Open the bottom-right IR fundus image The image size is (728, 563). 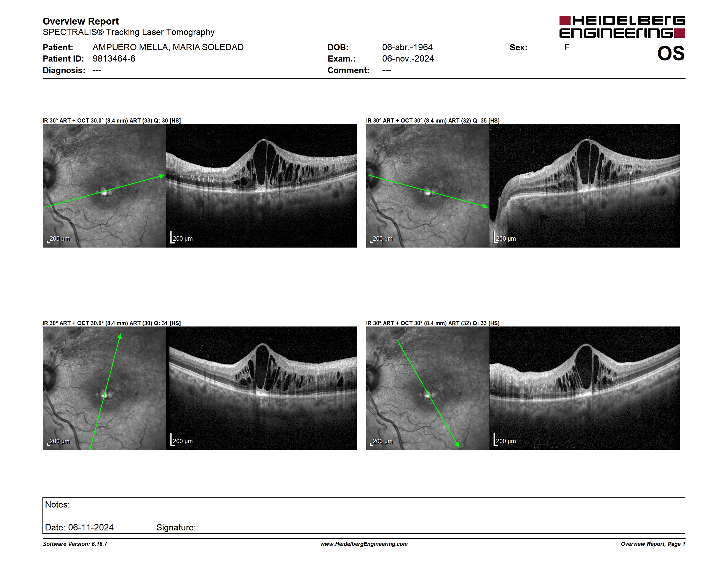click(428, 388)
